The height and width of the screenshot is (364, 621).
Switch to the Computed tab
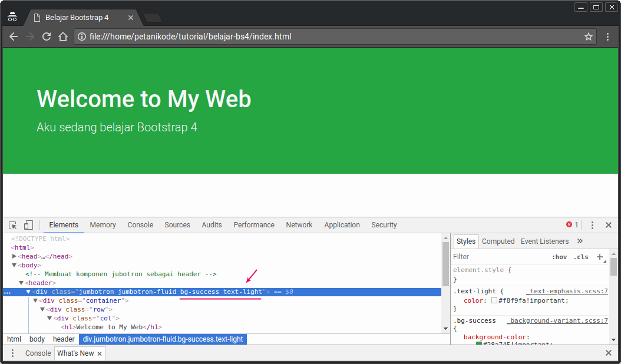point(498,241)
